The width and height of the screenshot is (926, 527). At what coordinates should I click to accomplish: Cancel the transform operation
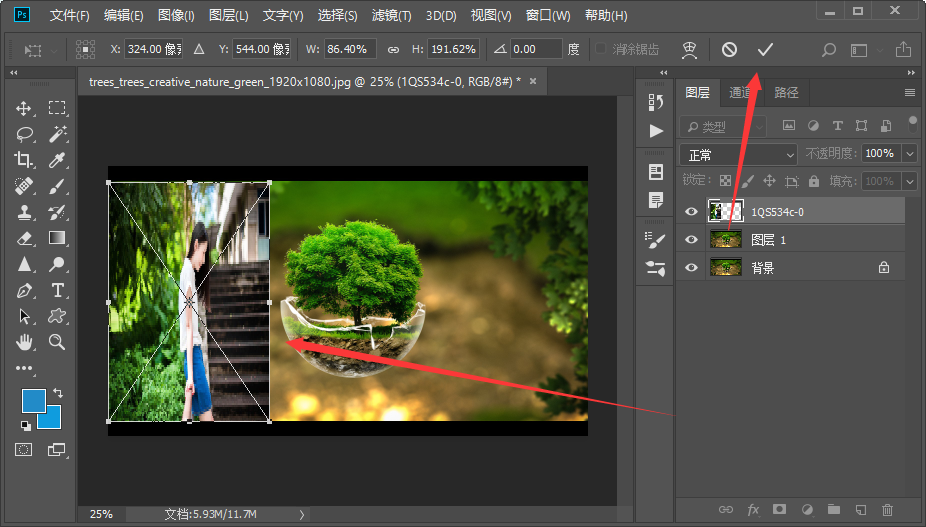click(x=730, y=49)
